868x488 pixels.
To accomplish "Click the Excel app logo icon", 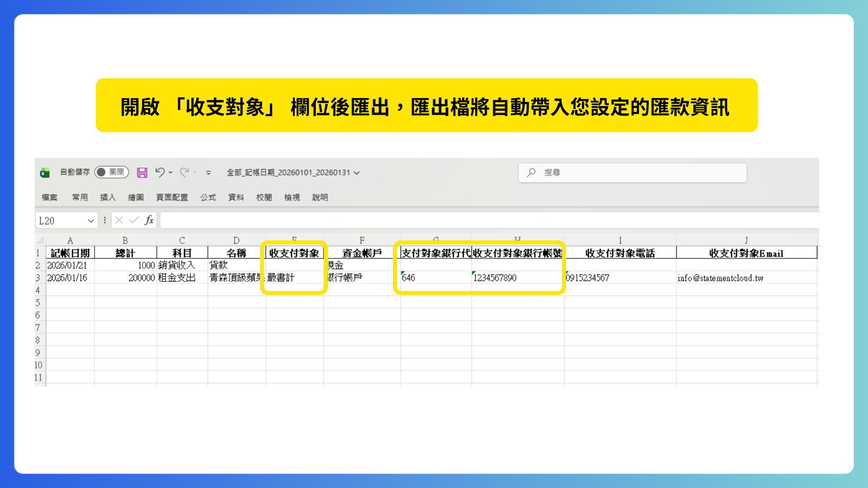I will (x=45, y=173).
